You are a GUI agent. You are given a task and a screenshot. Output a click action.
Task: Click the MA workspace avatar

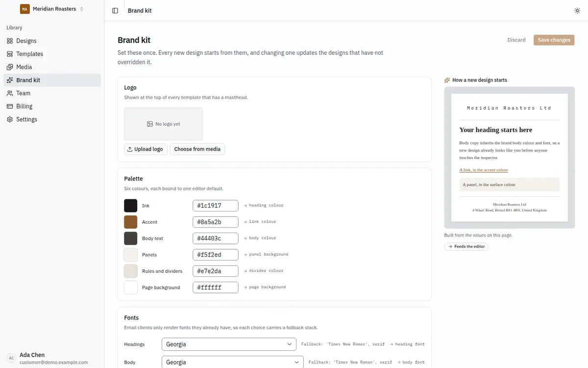pyautogui.click(x=24, y=9)
